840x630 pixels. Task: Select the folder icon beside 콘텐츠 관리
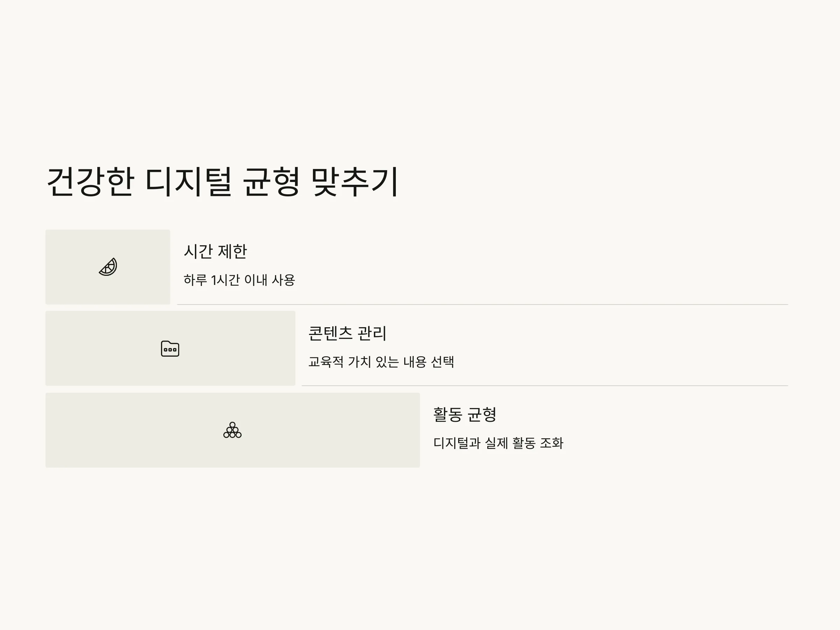[170, 348]
